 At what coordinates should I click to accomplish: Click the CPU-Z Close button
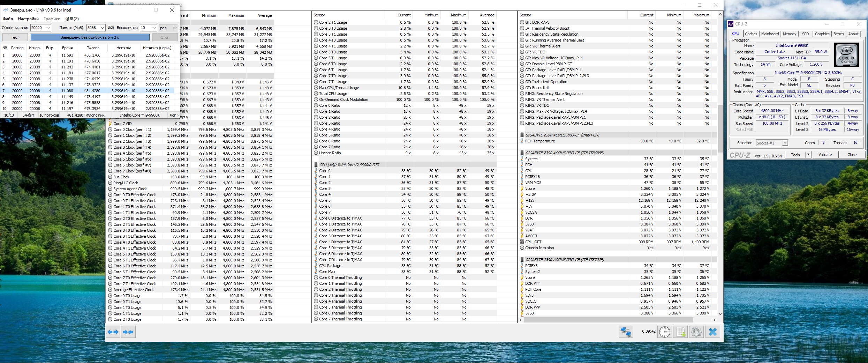tap(852, 155)
